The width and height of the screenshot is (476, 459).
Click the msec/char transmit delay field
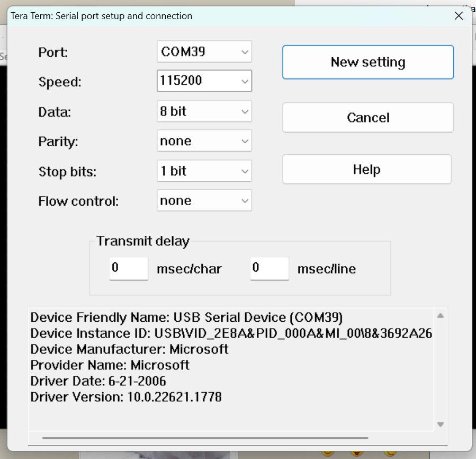129,268
